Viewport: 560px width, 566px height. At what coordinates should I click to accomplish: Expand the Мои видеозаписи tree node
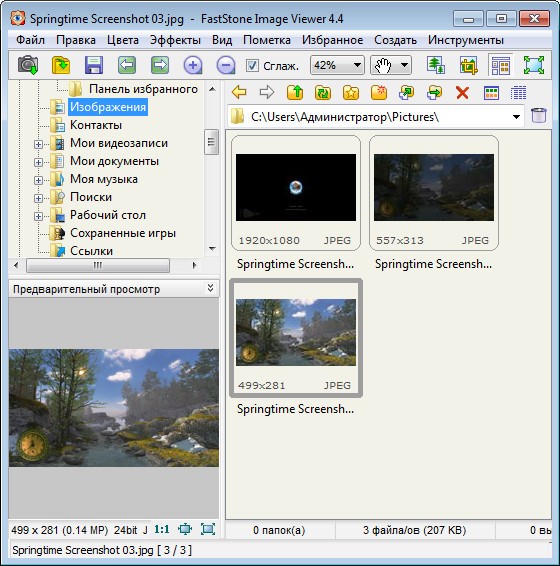pos(38,144)
